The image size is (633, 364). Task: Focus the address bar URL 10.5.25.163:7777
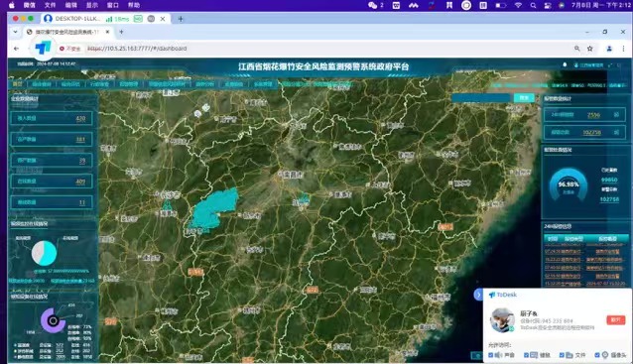pyautogui.click(x=137, y=49)
